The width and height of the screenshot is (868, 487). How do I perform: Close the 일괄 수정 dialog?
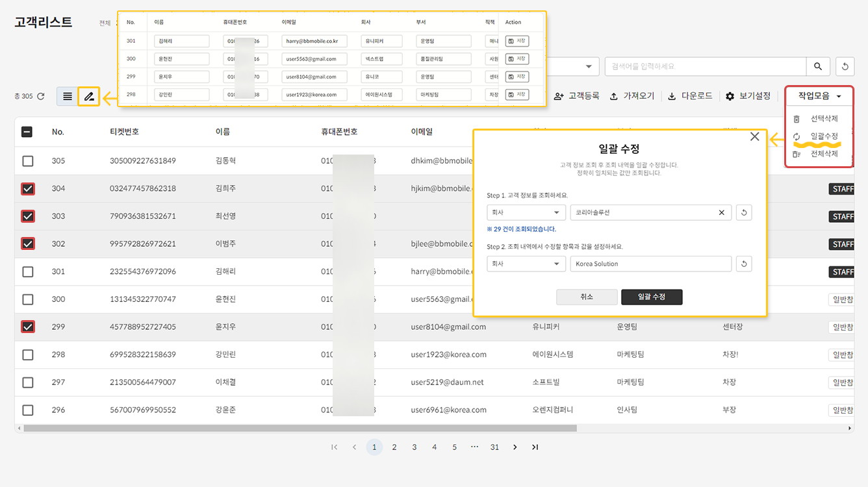[x=754, y=136]
